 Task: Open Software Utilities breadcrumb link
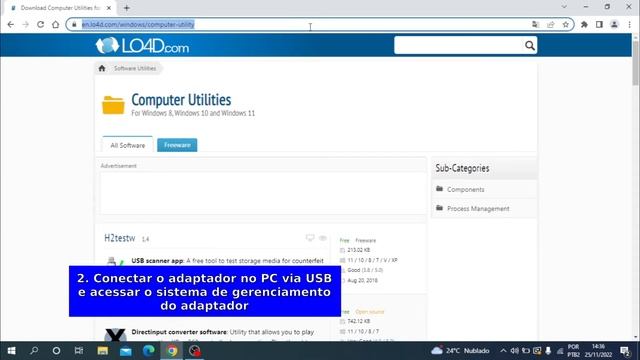[x=135, y=68]
